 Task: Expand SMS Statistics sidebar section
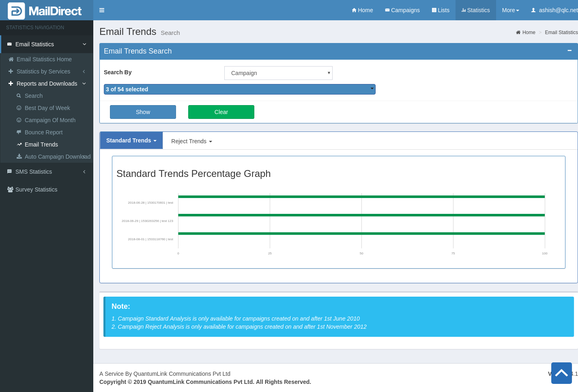tap(34, 172)
